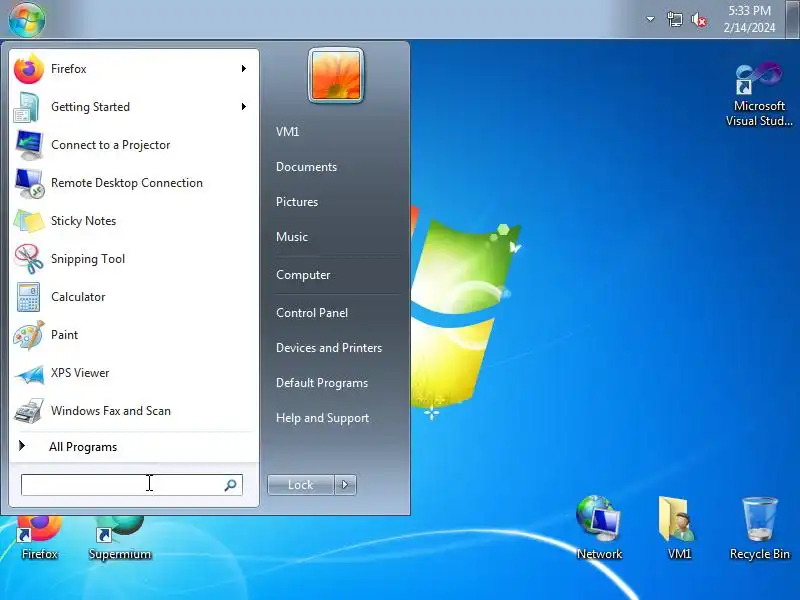
Task: Click Connect to a Projector icon
Action: click(29, 145)
